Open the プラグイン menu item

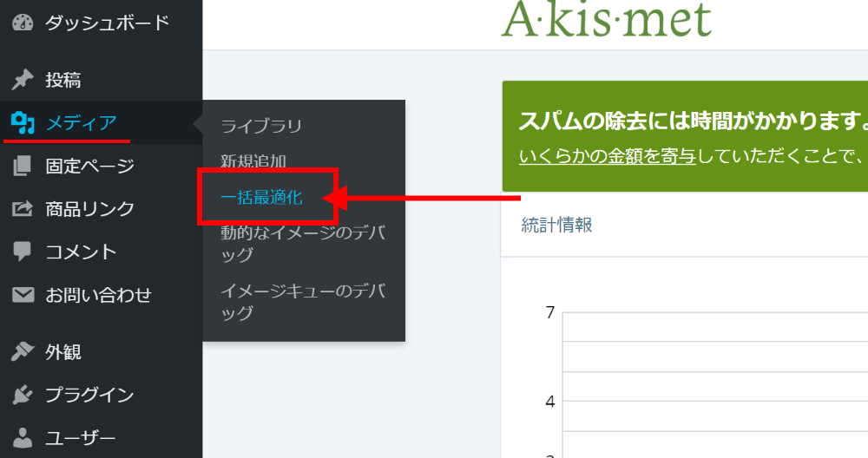tap(89, 396)
